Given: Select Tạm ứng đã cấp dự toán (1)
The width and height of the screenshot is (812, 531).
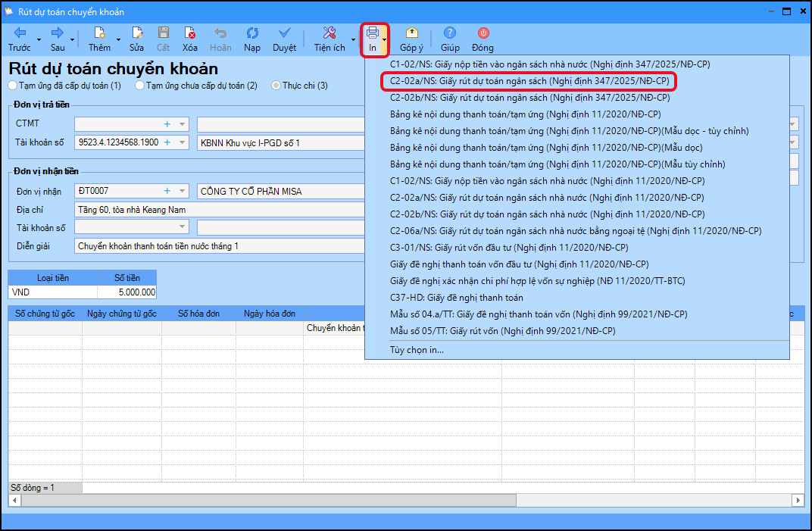Looking at the screenshot, I should pyautogui.click(x=65, y=86).
